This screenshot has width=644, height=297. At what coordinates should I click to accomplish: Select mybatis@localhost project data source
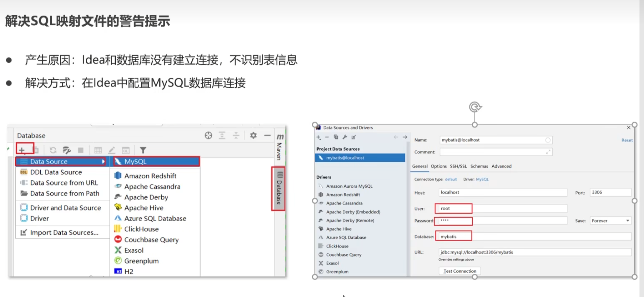point(360,158)
